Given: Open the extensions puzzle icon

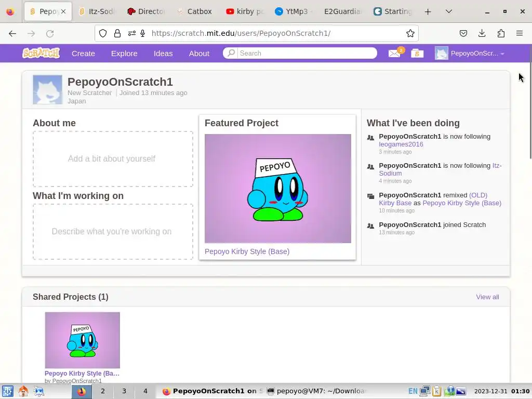Looking at the screenshot, I should [501, 33].
